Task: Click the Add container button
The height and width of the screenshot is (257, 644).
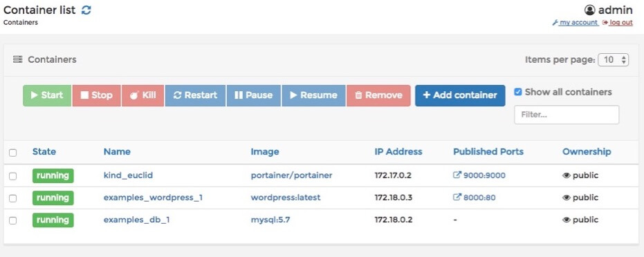Action: 460,95
